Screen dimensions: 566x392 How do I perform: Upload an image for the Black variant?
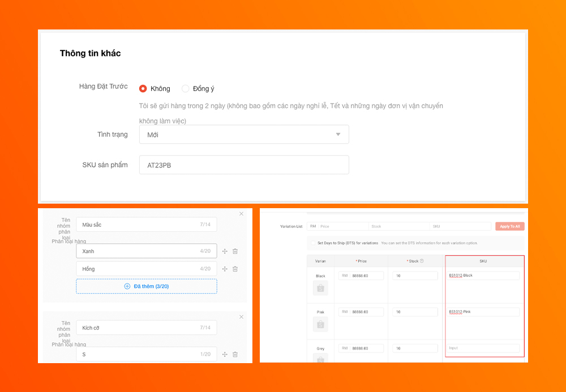pos(320,287)
